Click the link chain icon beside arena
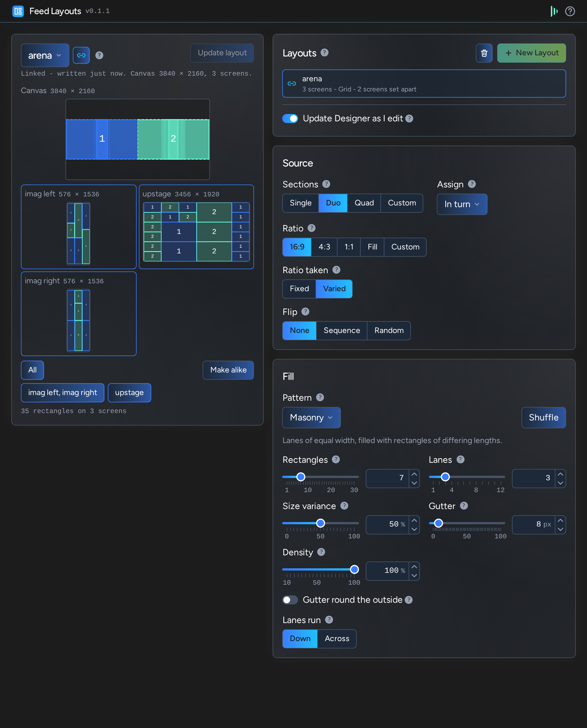587x728 pixels. (81, 55)
